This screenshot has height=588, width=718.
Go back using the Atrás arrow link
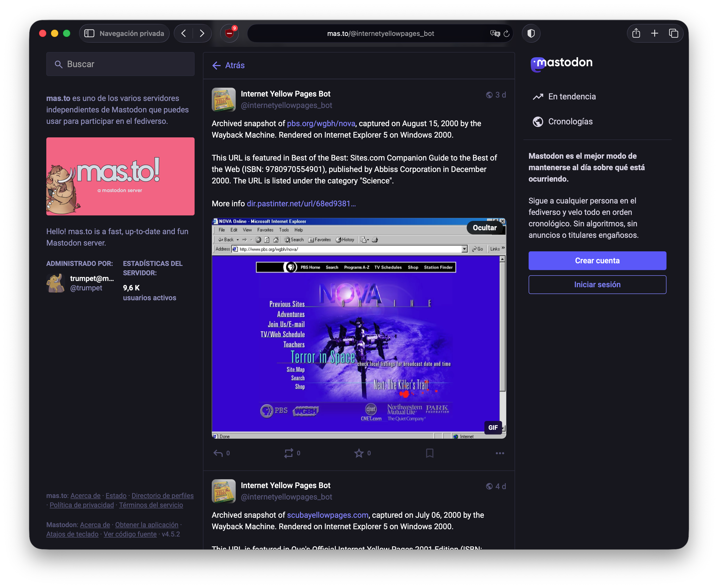click(229, 65)
